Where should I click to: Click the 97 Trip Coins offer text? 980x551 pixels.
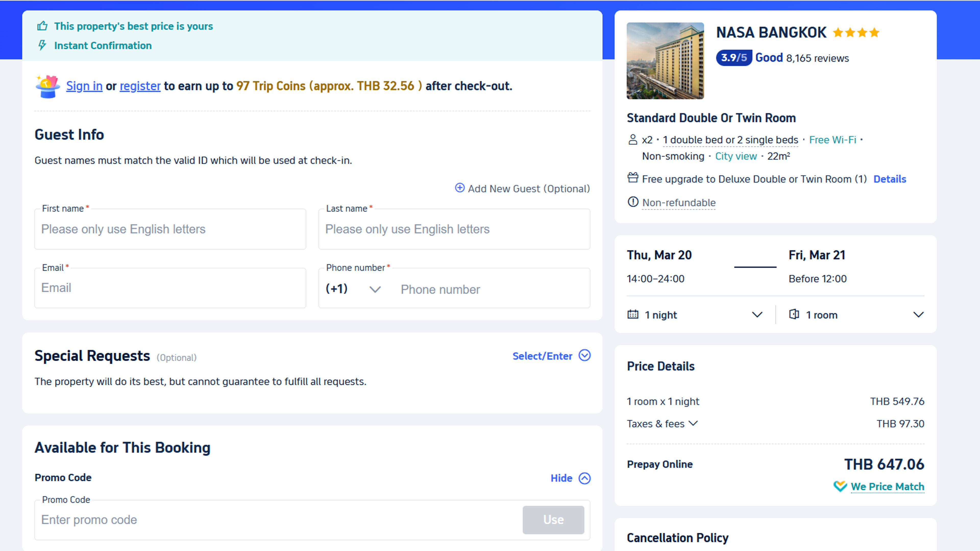[329, 86]
